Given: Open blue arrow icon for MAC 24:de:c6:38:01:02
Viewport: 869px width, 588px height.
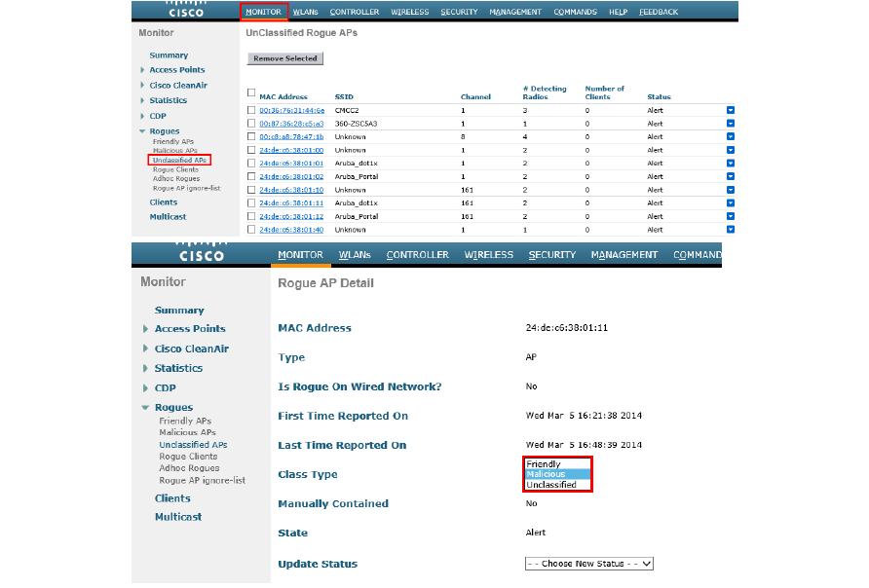Looking at the screenshot, I should 731,176.
